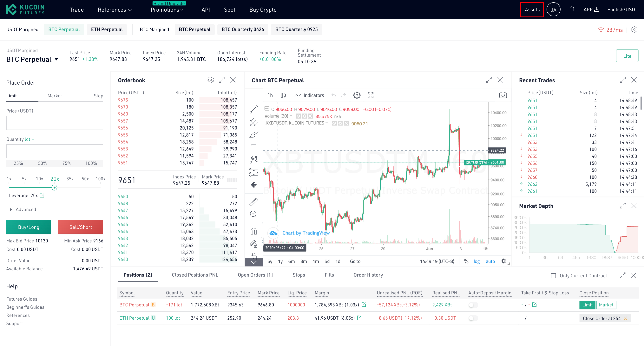The width and height of the screenshot is (644, 346).
Task: Select the 1h timeframe dropdown
Action: [x=270, y=95]
